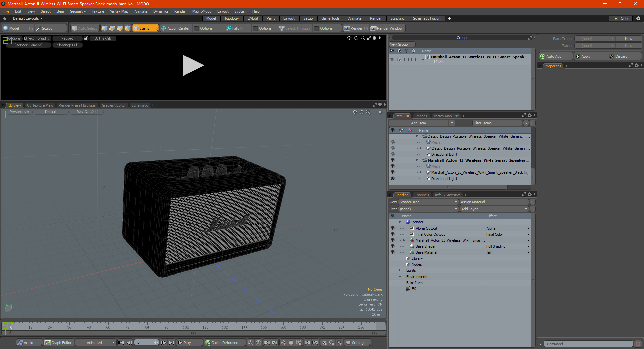Step to previous frame
This screenshot has height=349, width=644.
click(129, 343)
